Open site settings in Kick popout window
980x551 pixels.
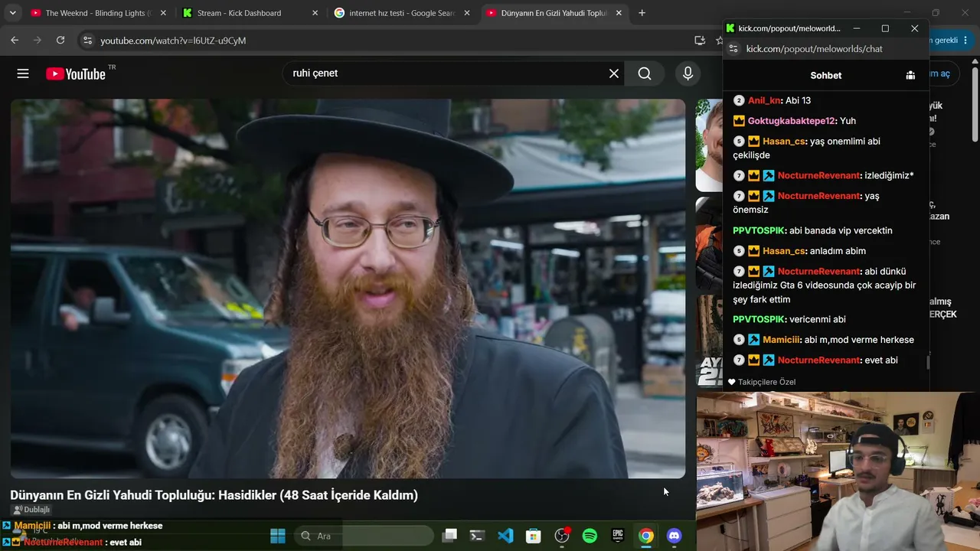pos(733,49)
